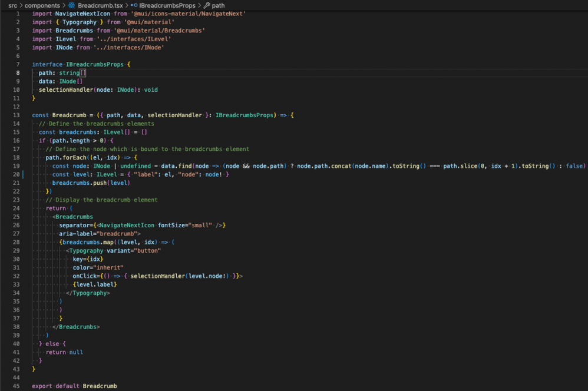The height and width of the screenshot is (391, 588).
Task: Click the "label" key on line 20
Action: coord(146,175)
